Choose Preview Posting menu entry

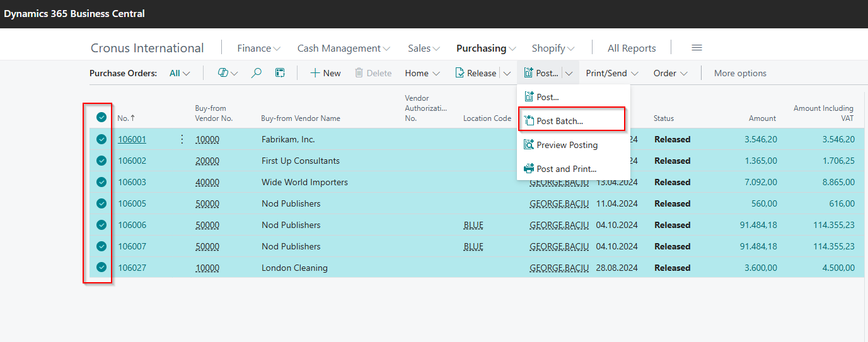click(573, 145)
